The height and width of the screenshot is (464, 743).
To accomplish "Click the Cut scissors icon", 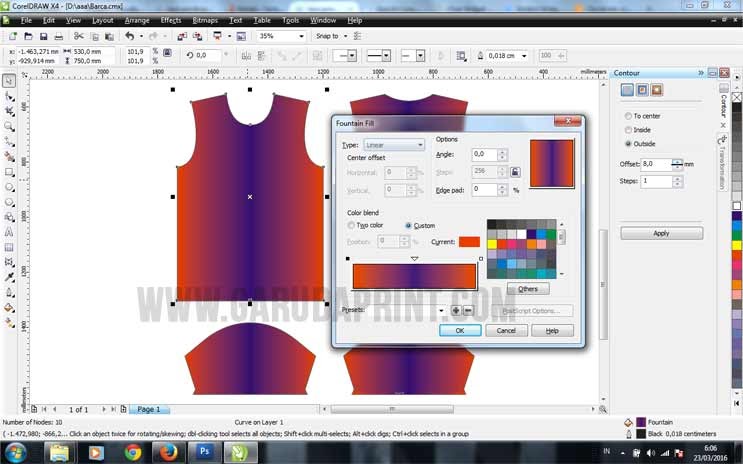I will 79,36.
